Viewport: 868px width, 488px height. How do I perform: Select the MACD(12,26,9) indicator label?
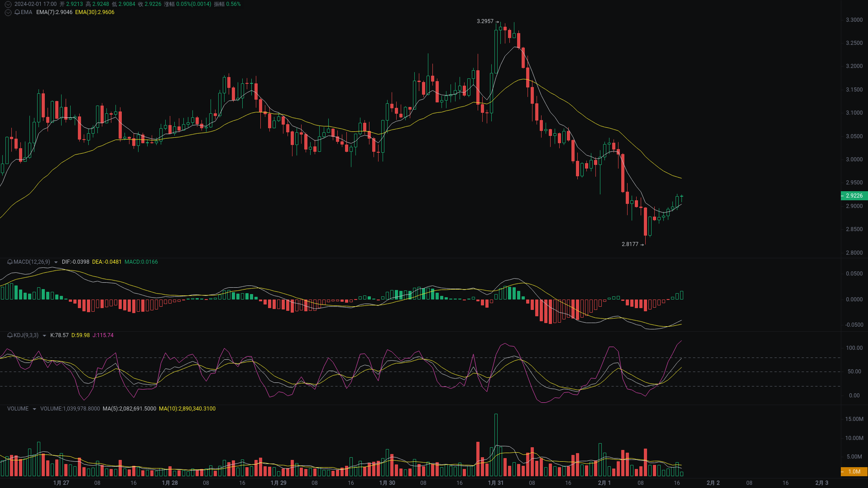pyautogui.click(x=32, y=262)
